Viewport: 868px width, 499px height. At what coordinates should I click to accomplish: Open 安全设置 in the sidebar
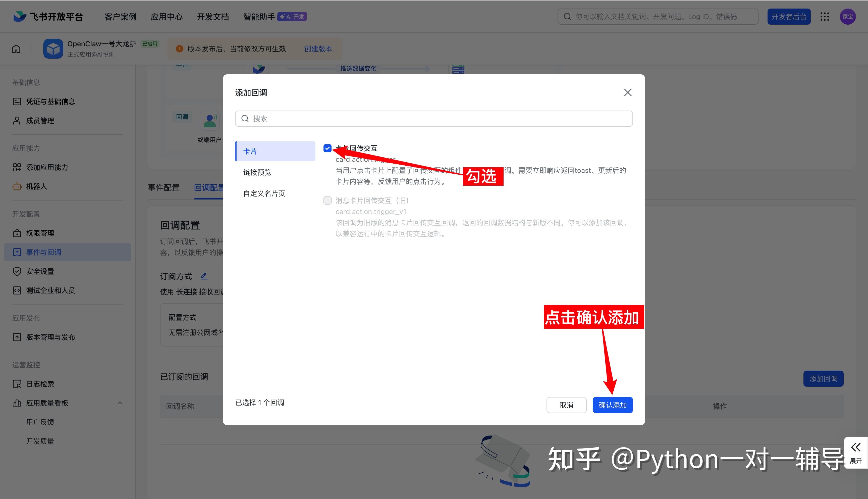(x=40, y=271)
